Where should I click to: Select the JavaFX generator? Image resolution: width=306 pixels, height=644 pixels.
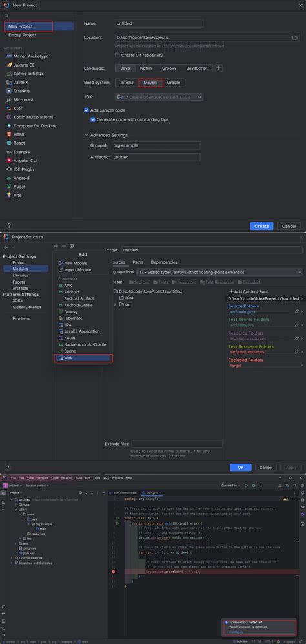point(17,82)
